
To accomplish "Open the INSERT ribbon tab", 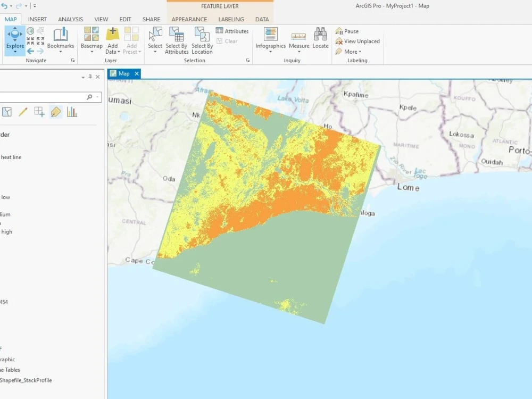I will (x=37, y=19).
